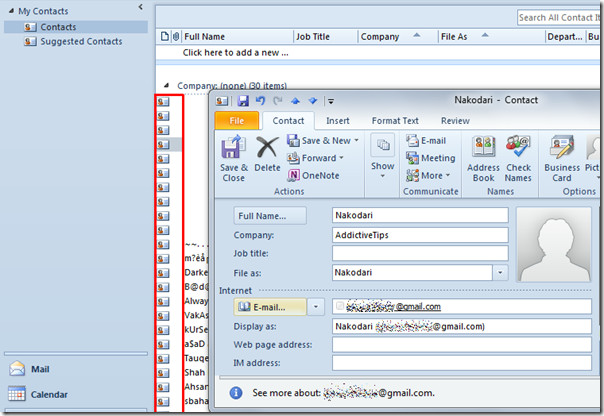604x416 pixels.
Task: Open Calendar in the navigation pane
Action: coord(38,394)
